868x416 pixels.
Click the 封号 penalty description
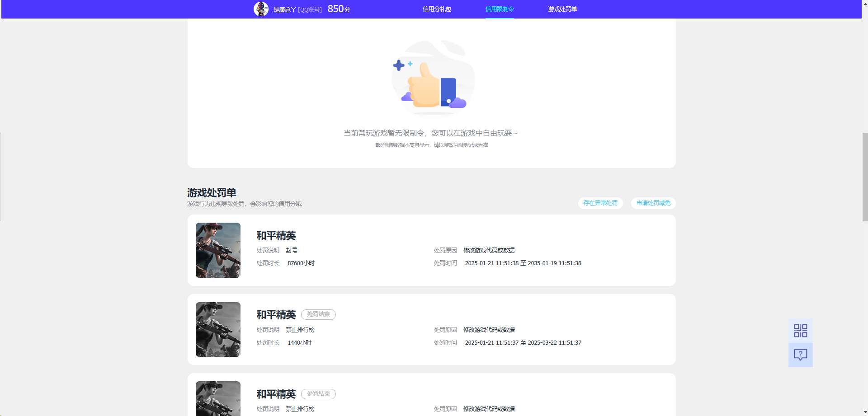coord(292,250)
